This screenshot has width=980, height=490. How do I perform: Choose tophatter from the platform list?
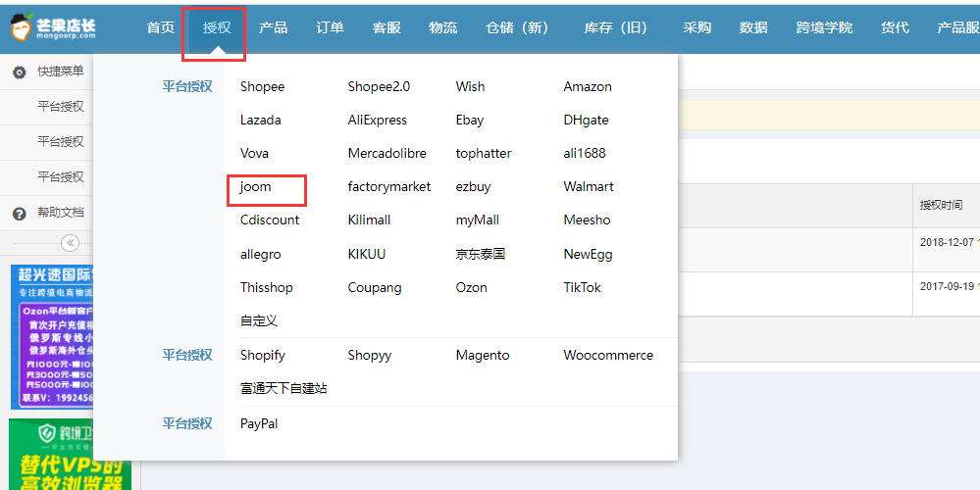coord(484,153)
